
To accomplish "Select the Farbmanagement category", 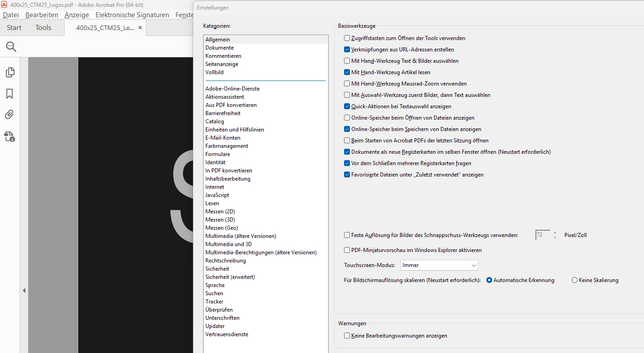I will pos(266,146).
